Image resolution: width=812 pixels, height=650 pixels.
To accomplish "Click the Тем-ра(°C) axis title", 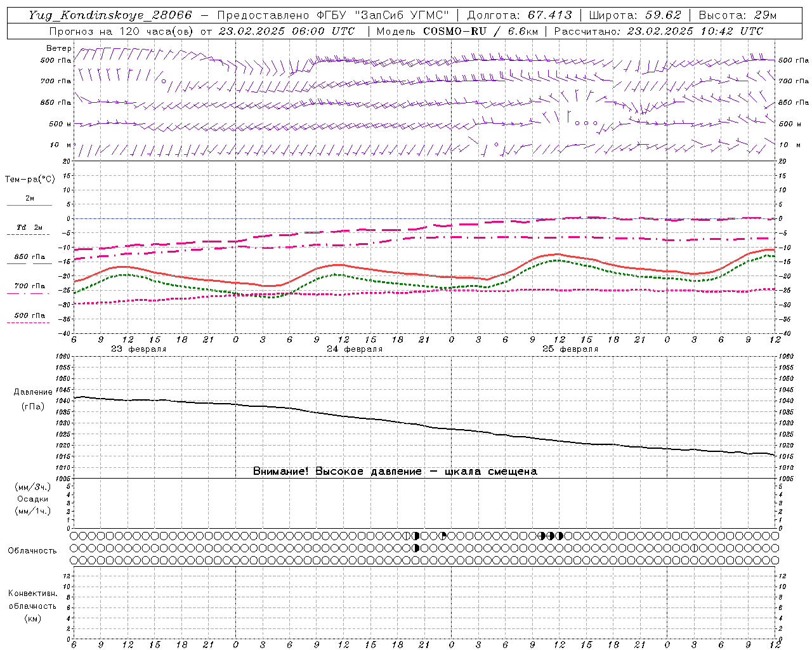I will [x=30, y=180].
